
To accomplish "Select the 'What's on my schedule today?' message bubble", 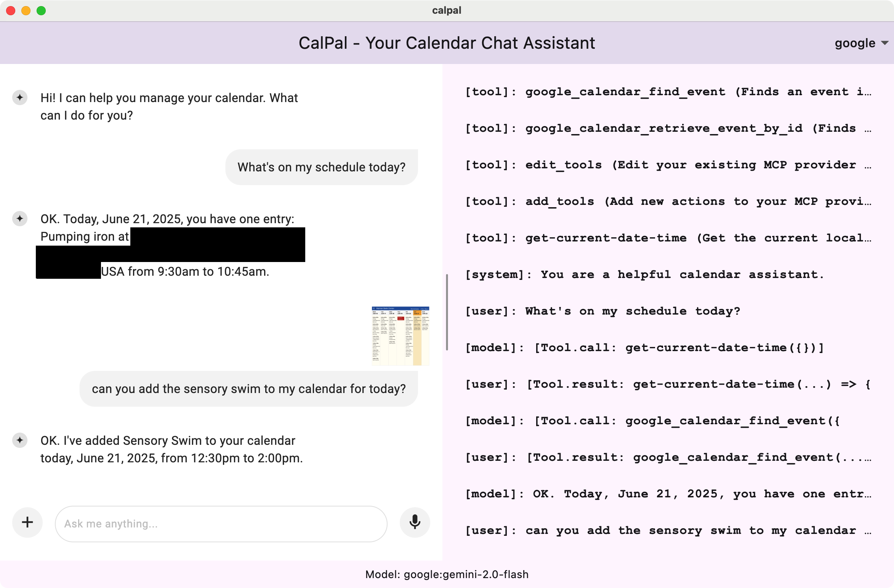I will (321, 167).
